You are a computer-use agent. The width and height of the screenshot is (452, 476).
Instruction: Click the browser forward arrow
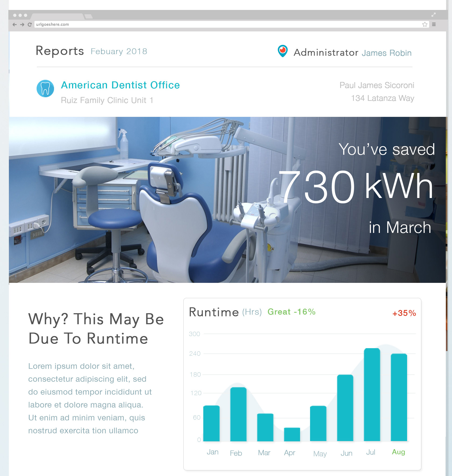tap(22, 24)
